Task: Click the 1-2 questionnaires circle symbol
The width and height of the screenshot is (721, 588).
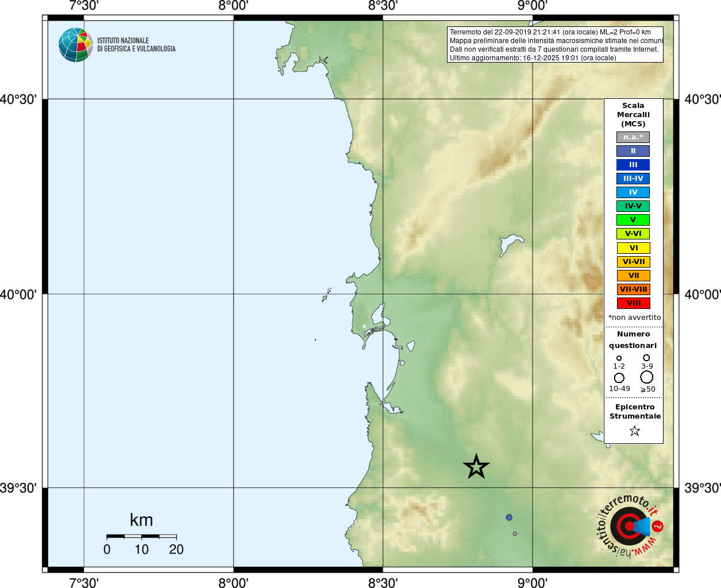Action: click(x=619, y=358)
